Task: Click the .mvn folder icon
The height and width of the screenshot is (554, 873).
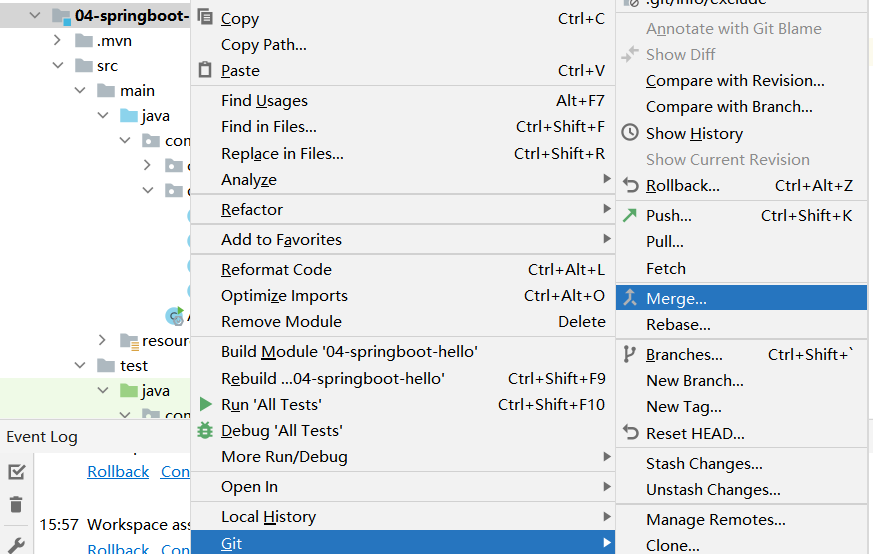Action: [84, 41]
